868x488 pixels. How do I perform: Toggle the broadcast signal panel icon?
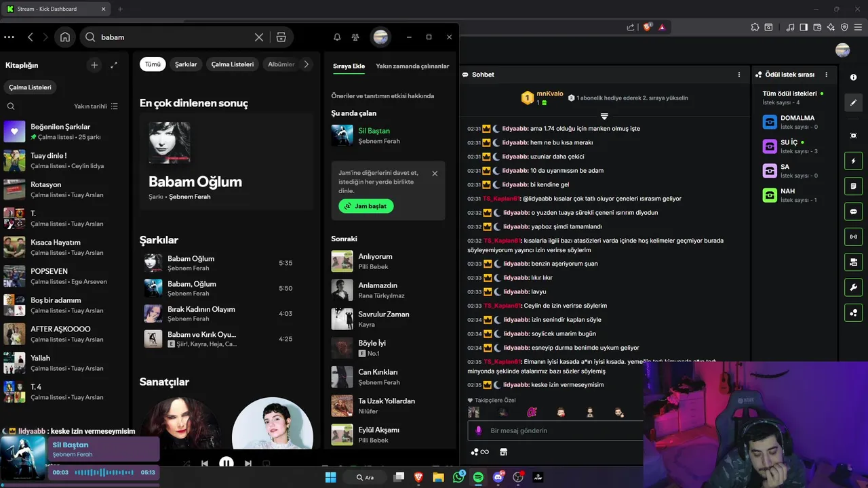(x=853, y=237)
